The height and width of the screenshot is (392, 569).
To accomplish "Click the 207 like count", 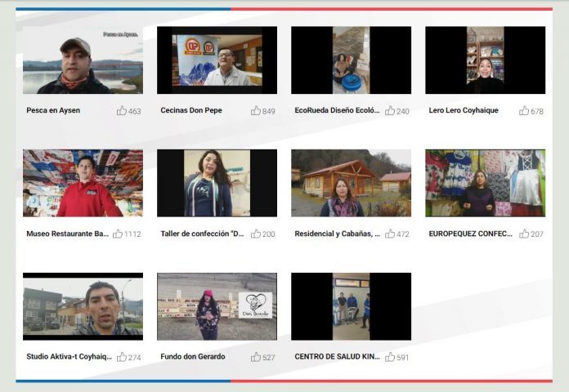I will (537, 234).
